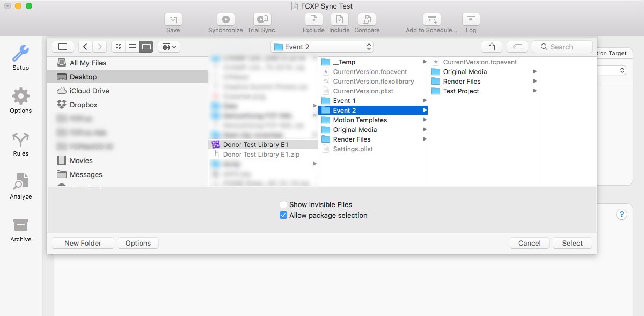The width and height of the screenshot is (644, 316).
Task: Click the Options button in dialog
Action: point(138,243)
